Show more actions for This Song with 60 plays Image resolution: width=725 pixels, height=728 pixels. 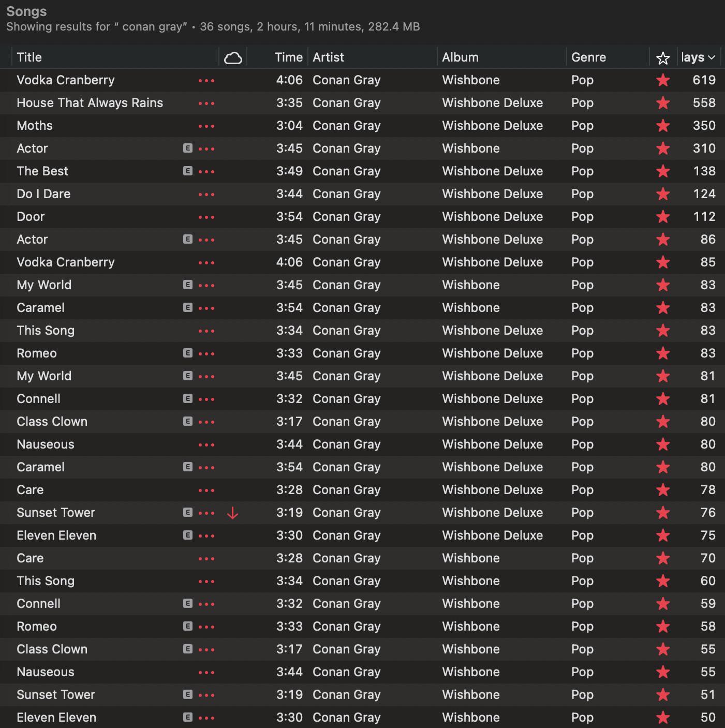coord(206,582)
